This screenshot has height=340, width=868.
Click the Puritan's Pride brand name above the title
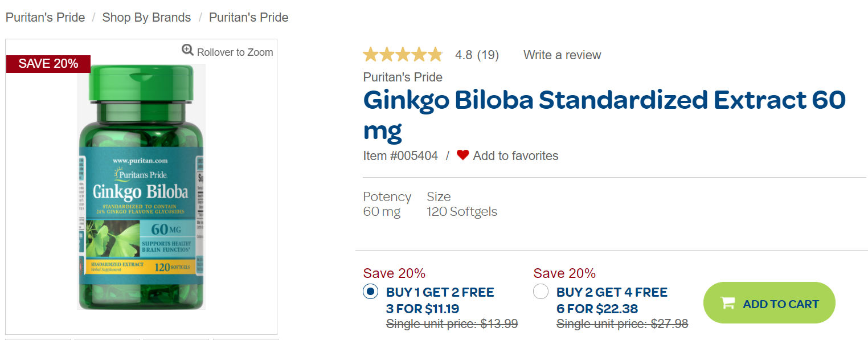[x=403, y=77]
